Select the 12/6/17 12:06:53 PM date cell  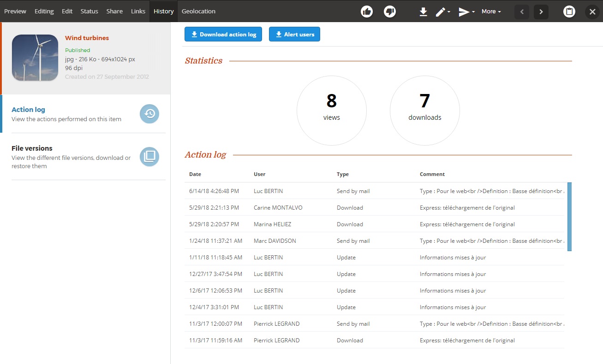[x=215, y=291]
